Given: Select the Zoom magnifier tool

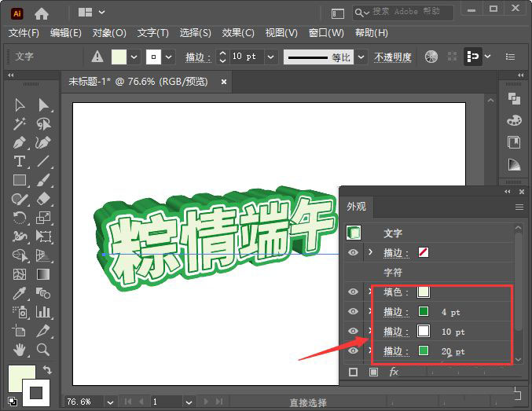Looking at the screenshot, I should pyautogui.click(x=43, y=350).
